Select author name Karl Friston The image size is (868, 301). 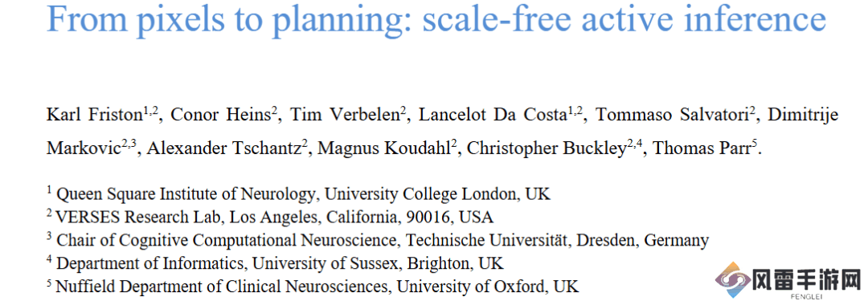(95, 116)
